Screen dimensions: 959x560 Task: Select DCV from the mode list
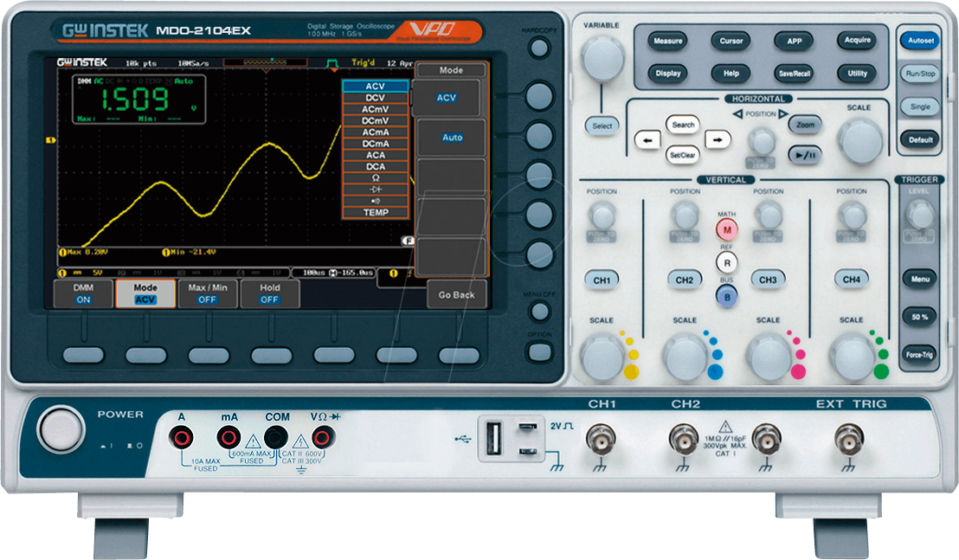[375, 98]
